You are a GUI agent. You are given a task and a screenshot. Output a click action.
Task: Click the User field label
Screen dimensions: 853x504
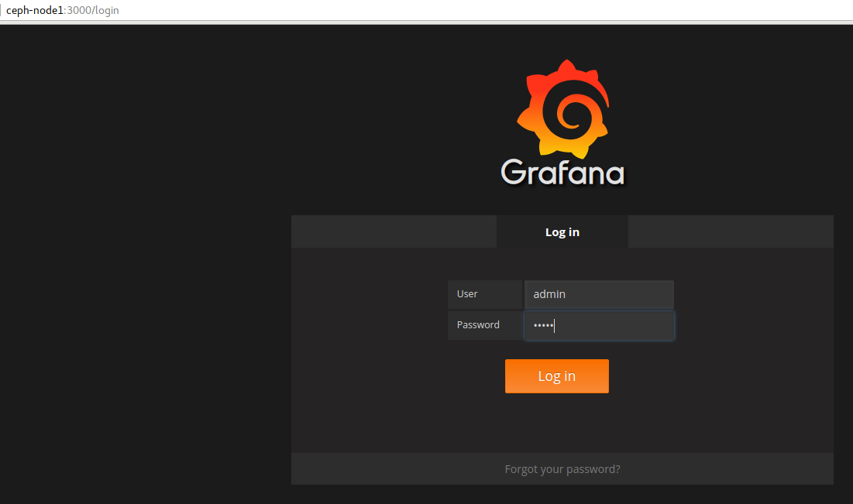[x=485, y=294]
